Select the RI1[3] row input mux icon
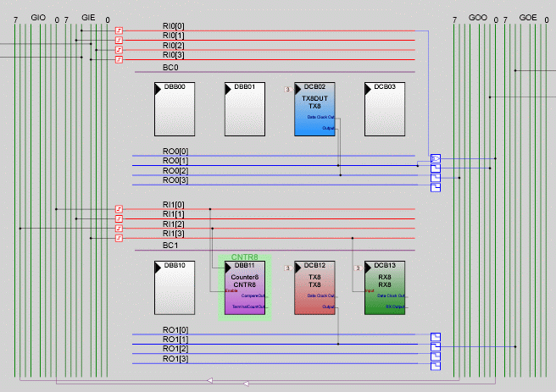The image size is (556, 392). [x=120, y=238]
